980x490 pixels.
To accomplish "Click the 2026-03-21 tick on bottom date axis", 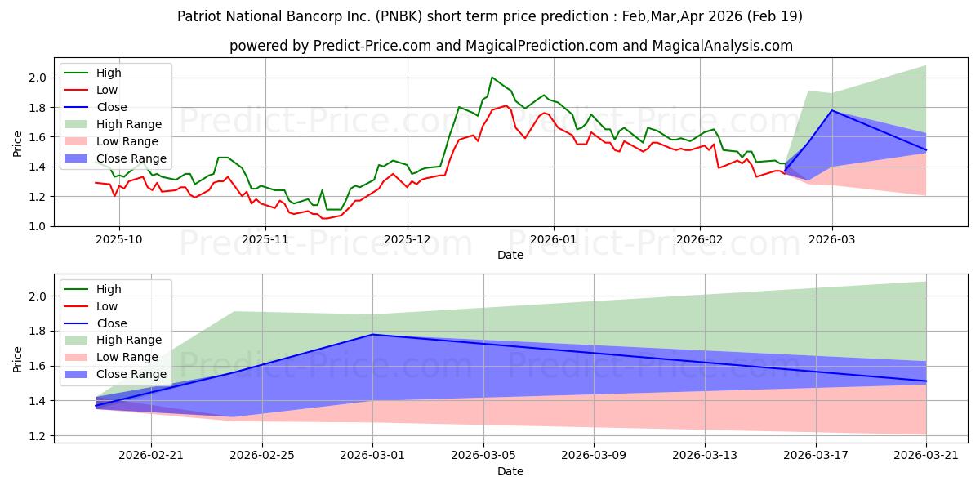I will pos(926,454).
